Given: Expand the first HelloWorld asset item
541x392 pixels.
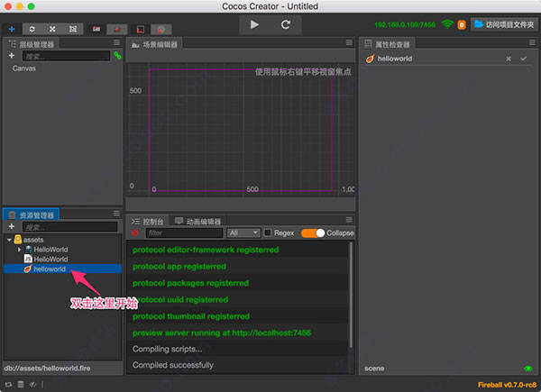Looking at the screenshot, I should click(x=17, y=250).
